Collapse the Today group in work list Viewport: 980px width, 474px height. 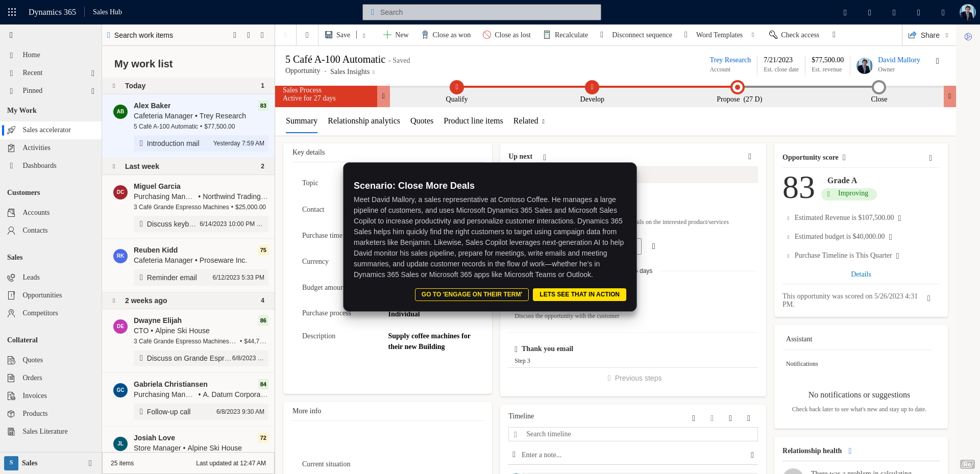[x=114, y=86]
